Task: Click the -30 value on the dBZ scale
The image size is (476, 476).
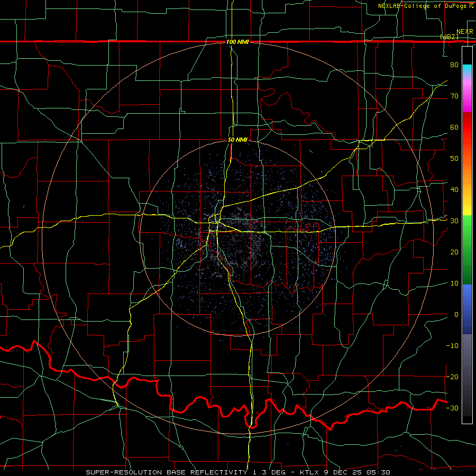Action: 452,408
